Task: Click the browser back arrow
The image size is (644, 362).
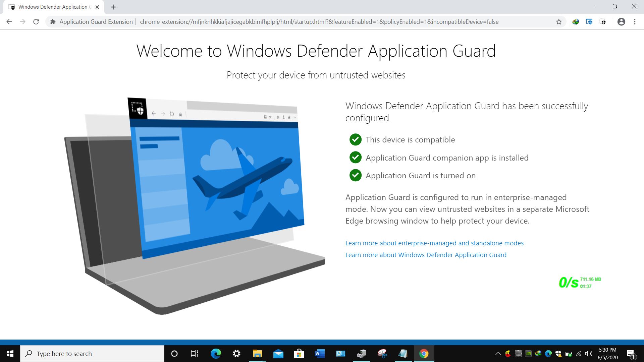Action: tap(9, 22)
